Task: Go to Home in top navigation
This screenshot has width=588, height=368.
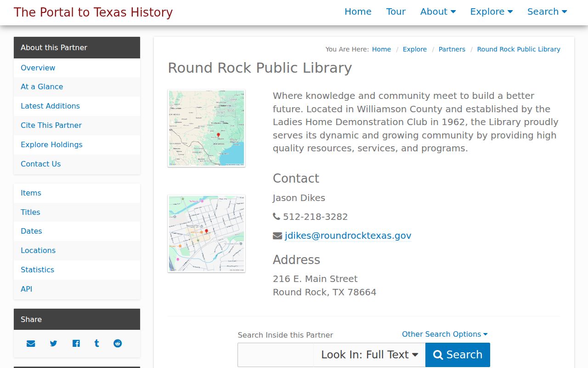Action: point(358,12)
